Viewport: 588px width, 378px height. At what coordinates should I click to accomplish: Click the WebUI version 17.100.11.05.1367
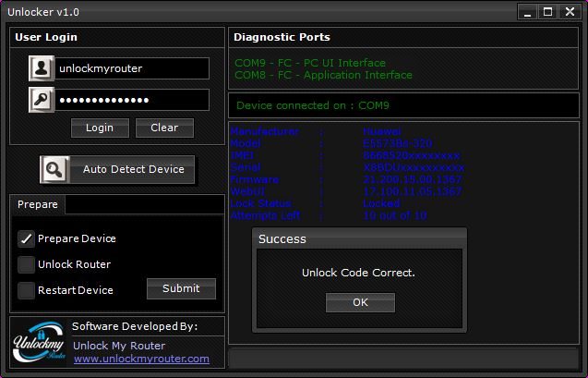tap(413, 191)
